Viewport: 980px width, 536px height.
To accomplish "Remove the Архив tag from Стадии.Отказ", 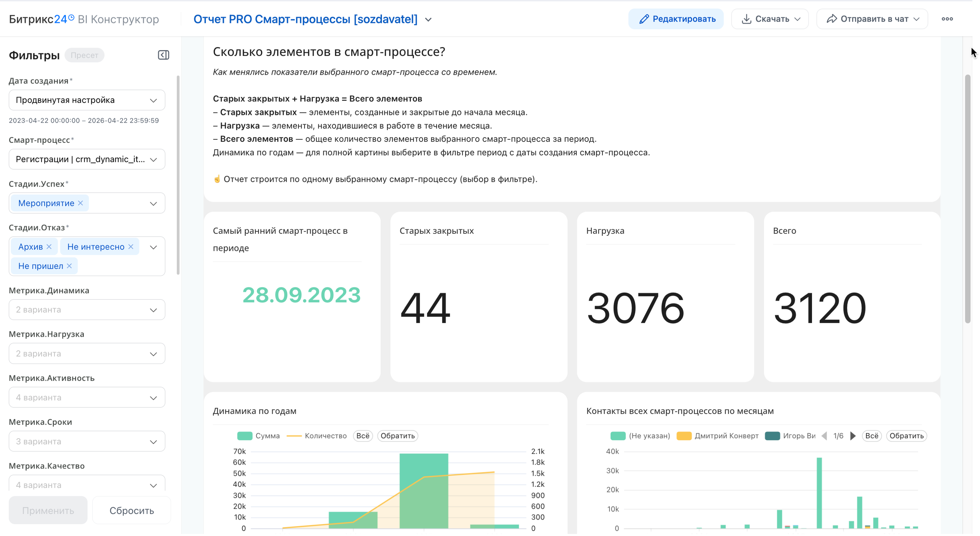I will [x=49, y=247].
